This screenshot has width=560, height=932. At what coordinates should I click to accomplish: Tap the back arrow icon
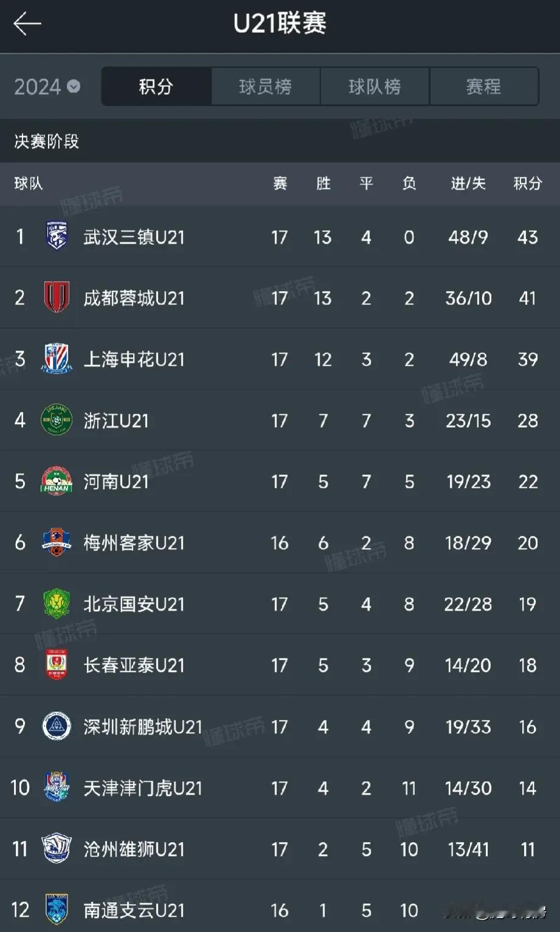click(x=27, y=24)
